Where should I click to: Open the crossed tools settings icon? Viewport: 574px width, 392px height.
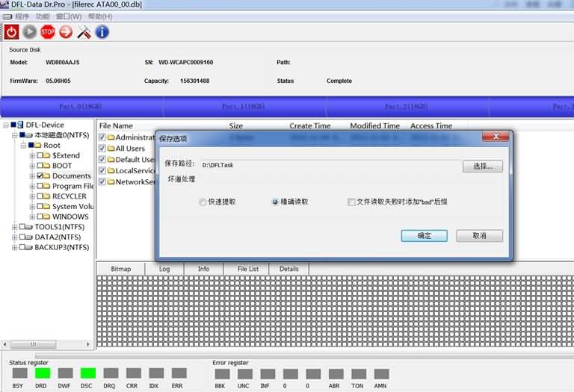coord(84,31)
